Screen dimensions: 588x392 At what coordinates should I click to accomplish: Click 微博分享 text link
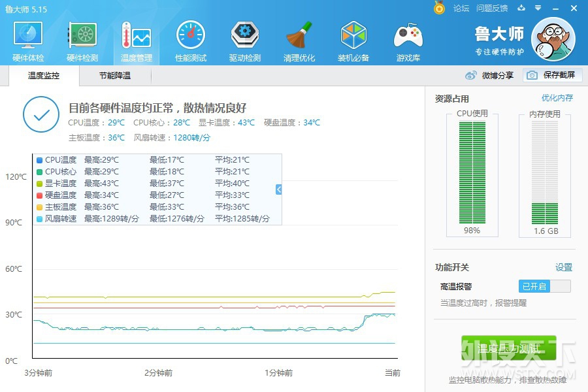click(498, 75)
